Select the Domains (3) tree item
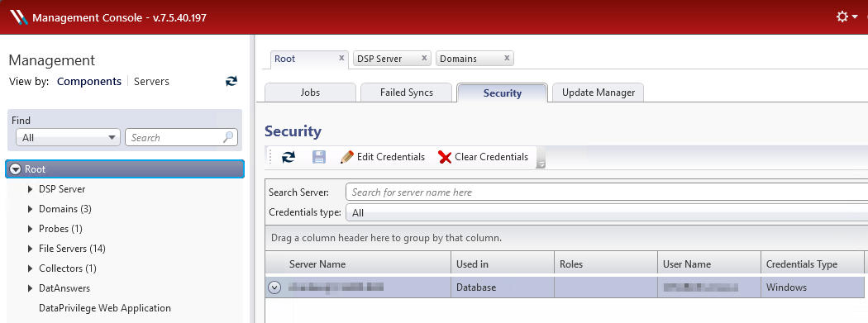 pyautogui.click(x=65, y=209)
